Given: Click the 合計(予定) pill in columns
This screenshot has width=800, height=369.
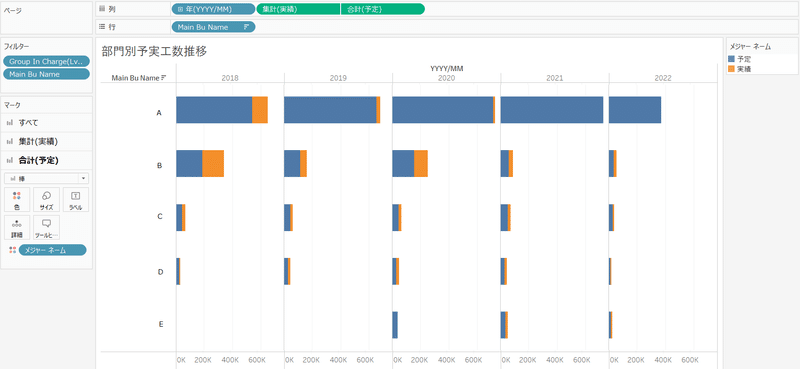Looking at the screenshot, I should (383, 9).
